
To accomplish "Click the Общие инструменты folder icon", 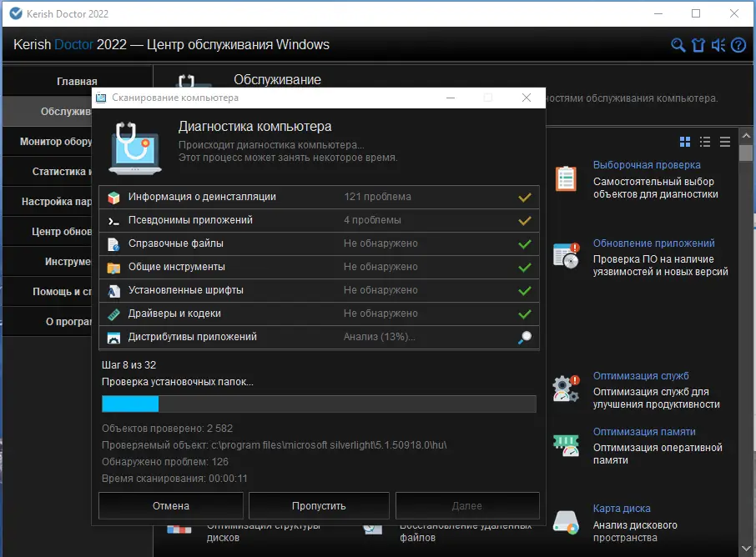I will click(x=113, y=268).
